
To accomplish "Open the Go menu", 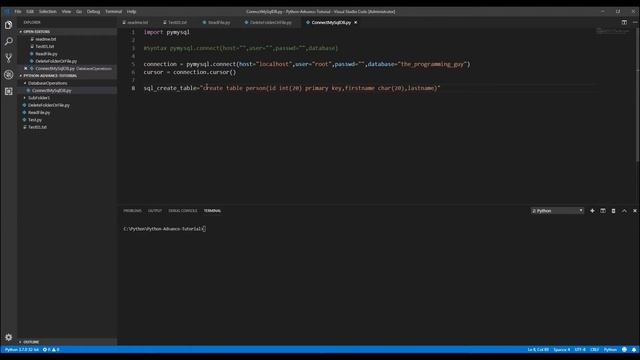I will point(79,11).
